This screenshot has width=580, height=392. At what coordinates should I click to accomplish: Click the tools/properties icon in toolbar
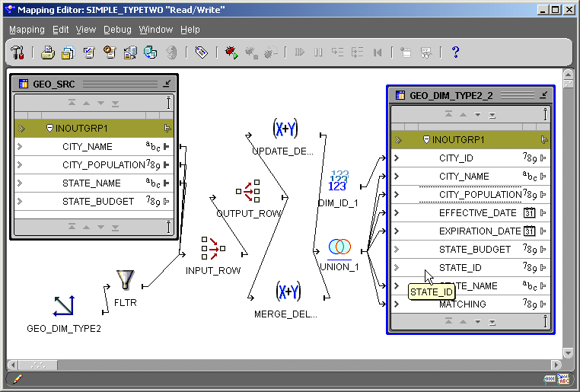(18, 53)
